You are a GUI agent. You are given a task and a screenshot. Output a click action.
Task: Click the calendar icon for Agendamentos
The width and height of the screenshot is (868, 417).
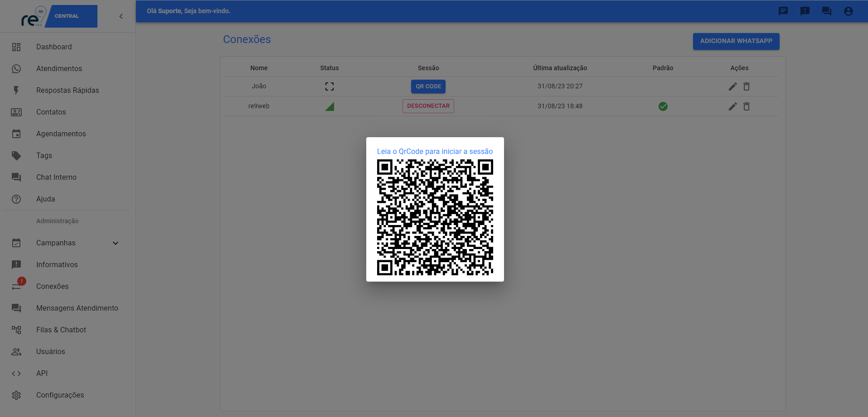[16, 134]
